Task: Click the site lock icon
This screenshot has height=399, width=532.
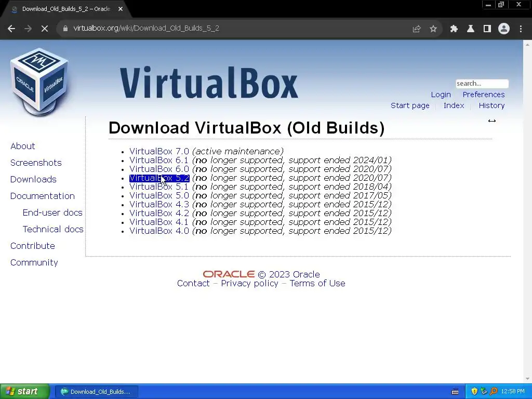Action: coord(65,29)
